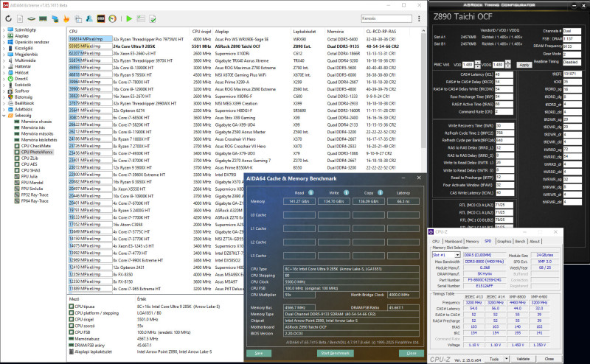Switch to Memory tab in CPU-Z
Viewport: 590px width, 364px height.
tap(472, 242)
